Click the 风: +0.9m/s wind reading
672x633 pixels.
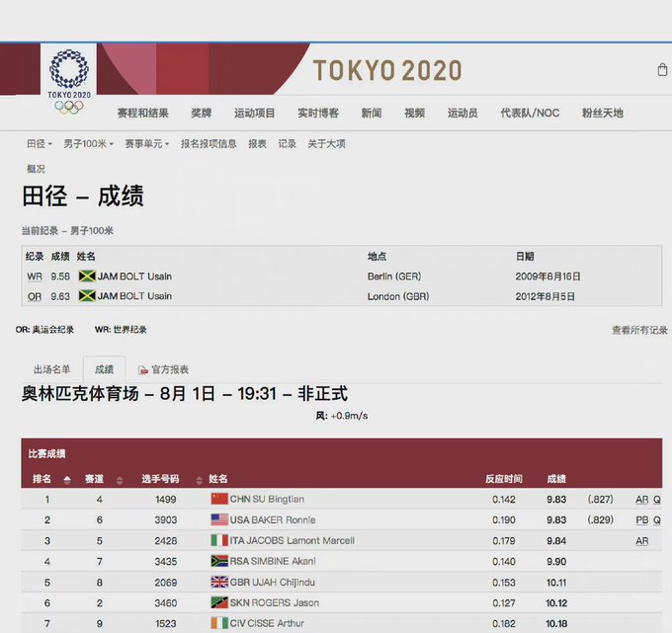[342, 416]
